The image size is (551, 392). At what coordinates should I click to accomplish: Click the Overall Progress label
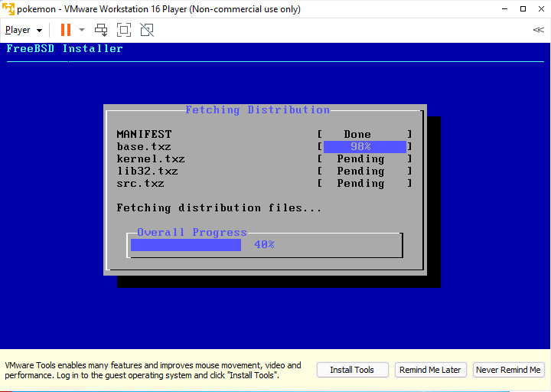192,233
